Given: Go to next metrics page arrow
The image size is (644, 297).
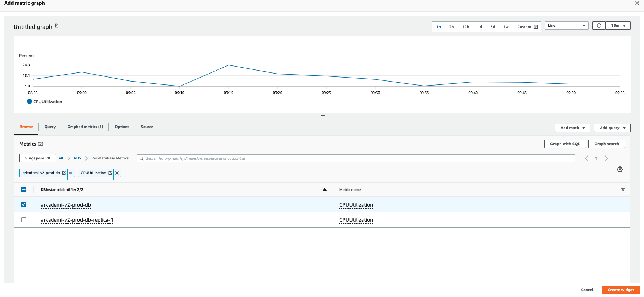Looking at the screenshot, I should pyautogui.click(x=607, y=158).
